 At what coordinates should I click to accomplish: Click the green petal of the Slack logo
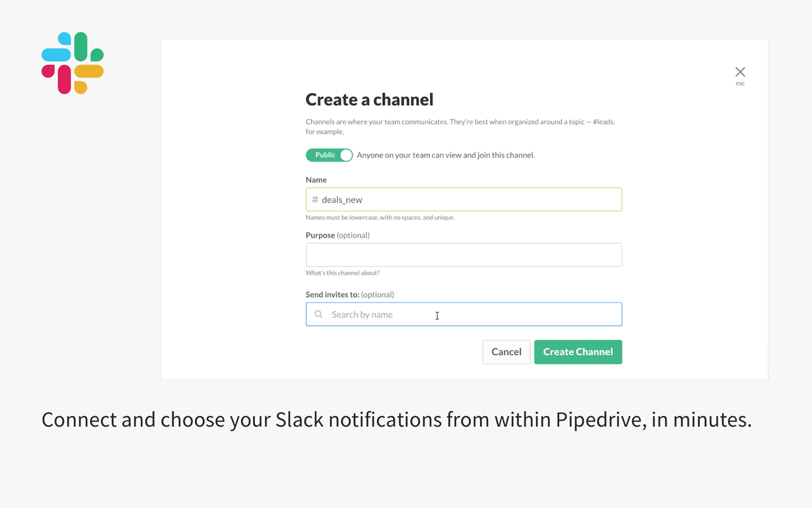click(x=81, y=46)
